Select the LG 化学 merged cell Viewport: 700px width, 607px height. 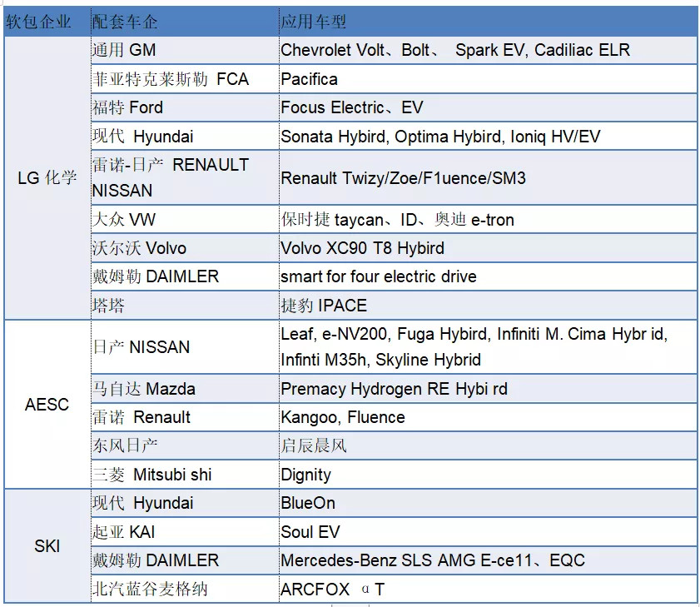point(47,177)
